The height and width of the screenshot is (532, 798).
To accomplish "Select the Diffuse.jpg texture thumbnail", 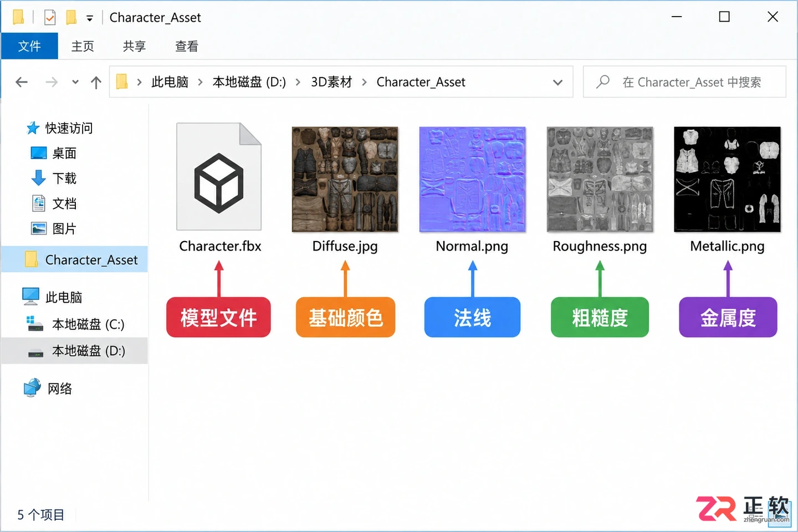I will pyautogui.click(x=345, y=180).
